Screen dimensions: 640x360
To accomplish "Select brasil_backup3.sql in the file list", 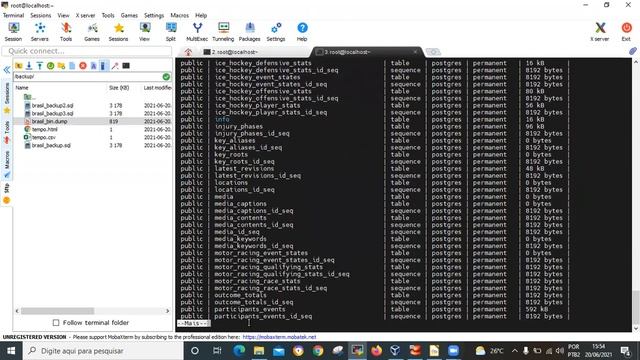I will click(53, 113).
